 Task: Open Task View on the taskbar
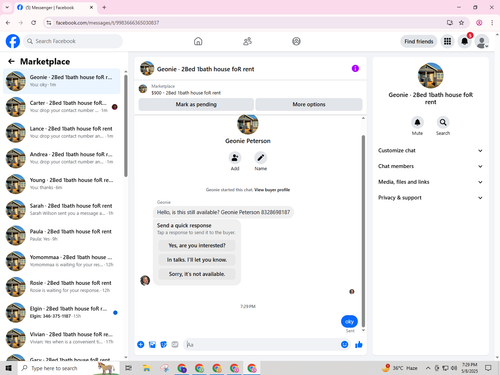[128, 368]
